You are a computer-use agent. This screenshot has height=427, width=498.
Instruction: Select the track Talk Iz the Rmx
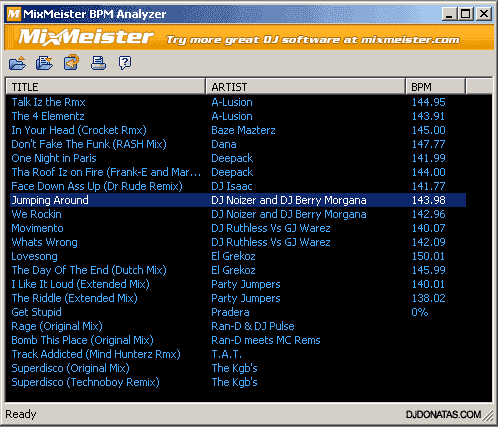pos(238,102)
